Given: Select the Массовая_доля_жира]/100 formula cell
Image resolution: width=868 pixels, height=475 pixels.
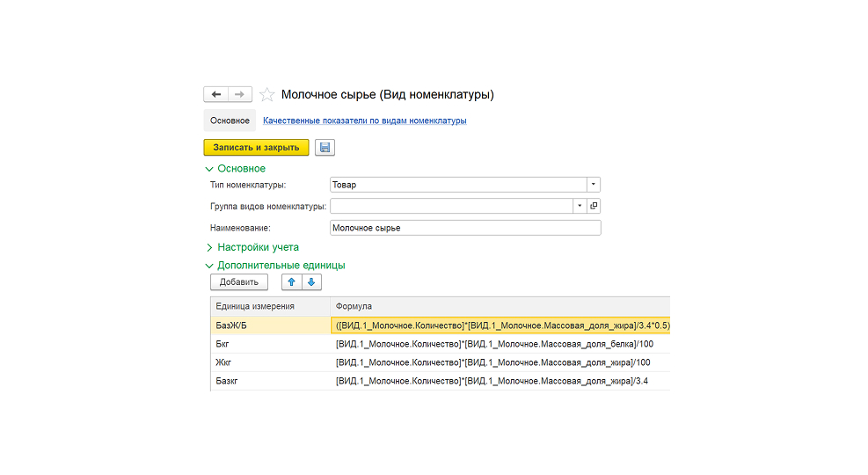Looking at the screenshot, I should click(500, 362).
